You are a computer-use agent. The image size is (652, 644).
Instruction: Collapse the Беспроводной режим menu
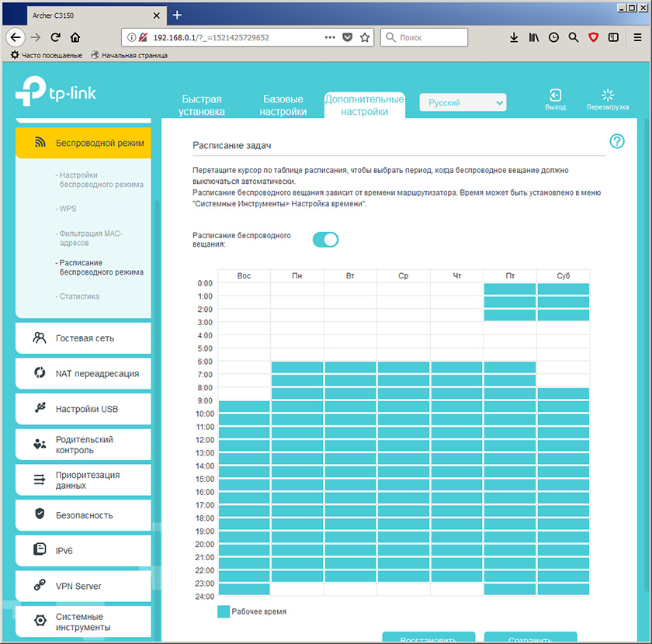[x=83, y=143]
